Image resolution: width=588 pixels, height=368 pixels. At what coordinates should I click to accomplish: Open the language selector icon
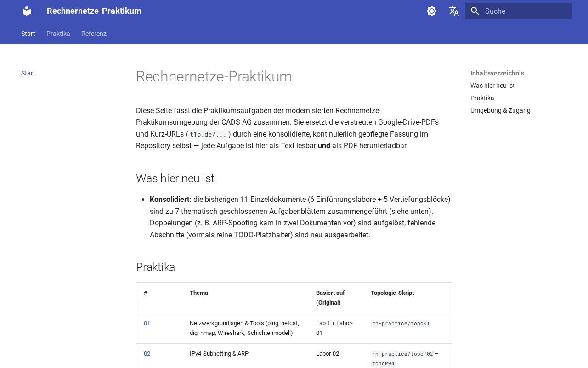coord(454,11)
